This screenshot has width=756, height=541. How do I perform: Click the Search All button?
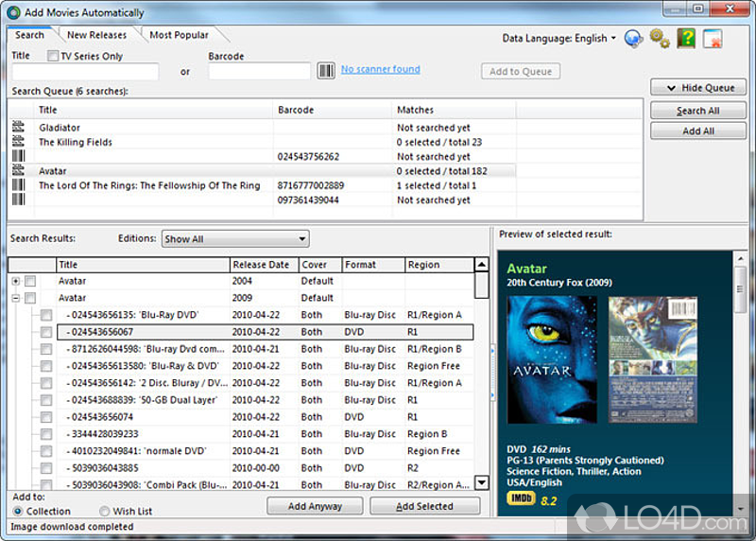coord(698,111)
